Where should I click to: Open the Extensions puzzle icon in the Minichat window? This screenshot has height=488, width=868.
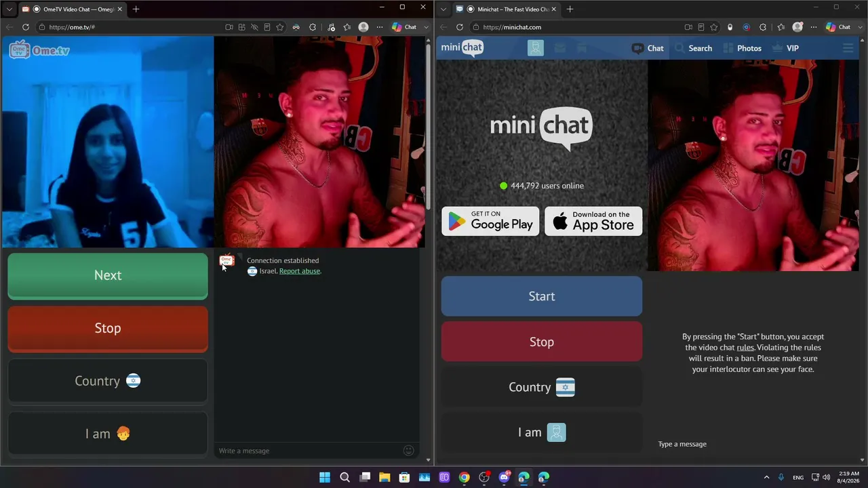pos(763,27)
